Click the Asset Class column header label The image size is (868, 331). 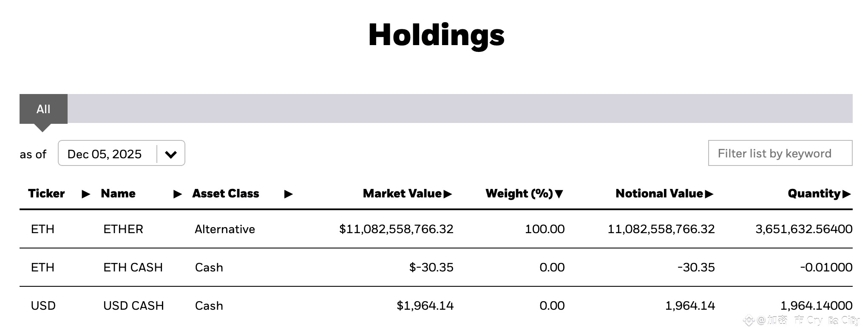click(226, 194)
